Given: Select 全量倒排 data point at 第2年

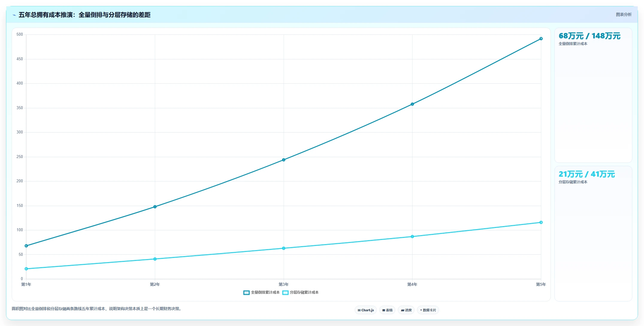Looking at the screenshot, I should click(x=155, y=207).
